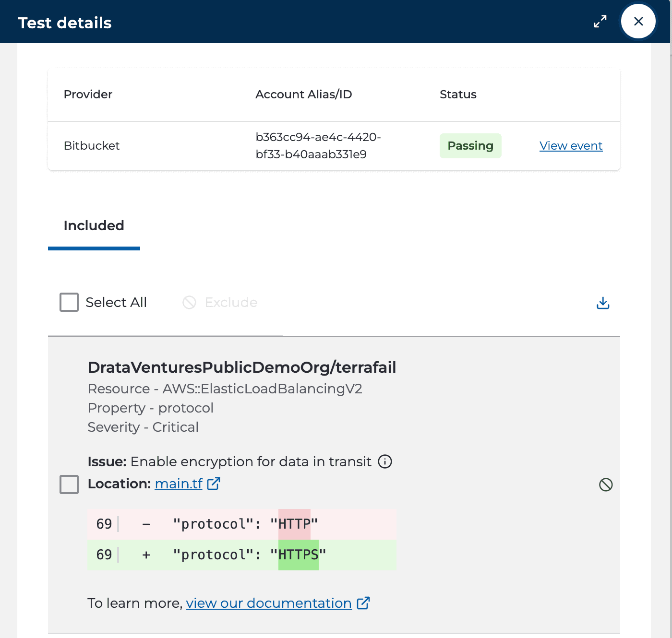Viewport: 672px width, 638px height.
Task: Click the external link icon beside documentation
Action: [x=363, y=603]
